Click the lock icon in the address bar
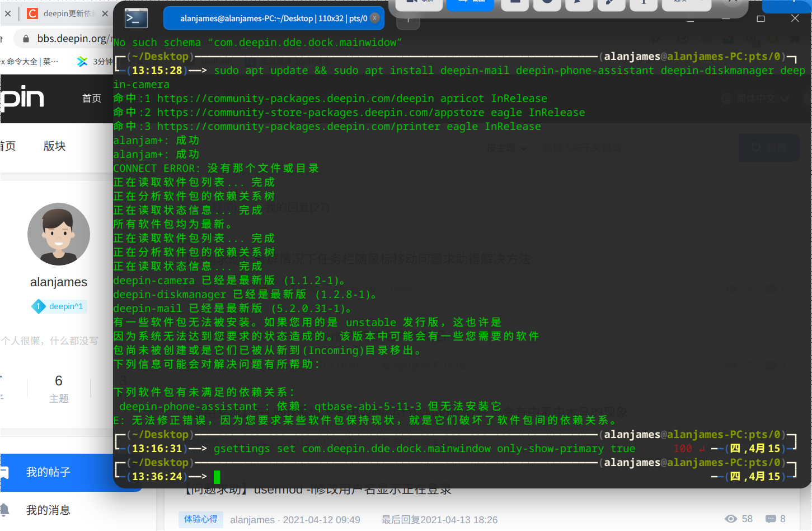The height and width of the screenshot is (531, 812). tap(26, 39)
